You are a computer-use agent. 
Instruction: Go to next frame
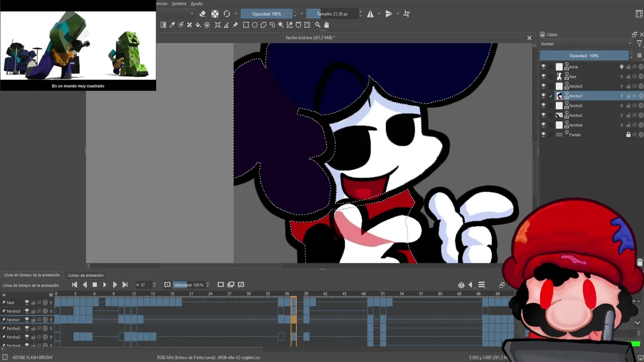pyautogui.click(x=115, y=285)
